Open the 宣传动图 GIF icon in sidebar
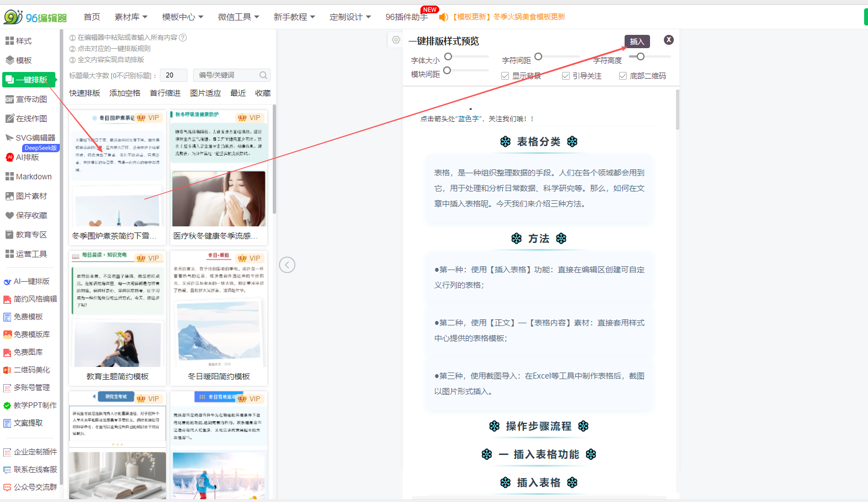Screen dimensions: 868x502 pos(9,100)
